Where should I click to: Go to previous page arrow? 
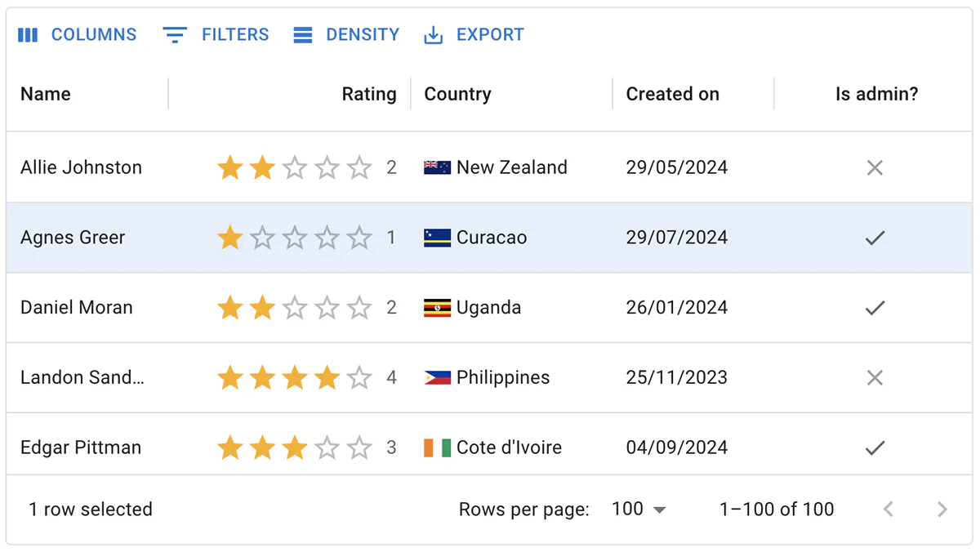(889, 510)
